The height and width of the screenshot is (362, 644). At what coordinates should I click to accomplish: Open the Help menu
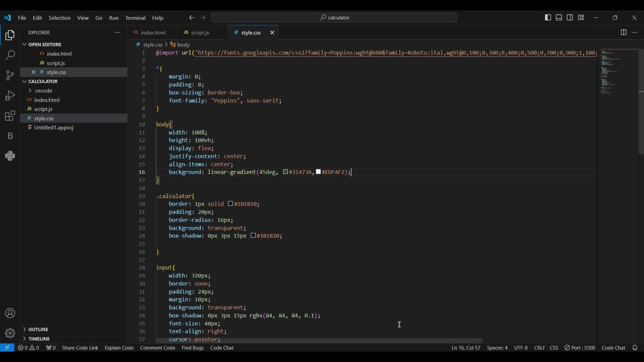click(x=158, y=18)
